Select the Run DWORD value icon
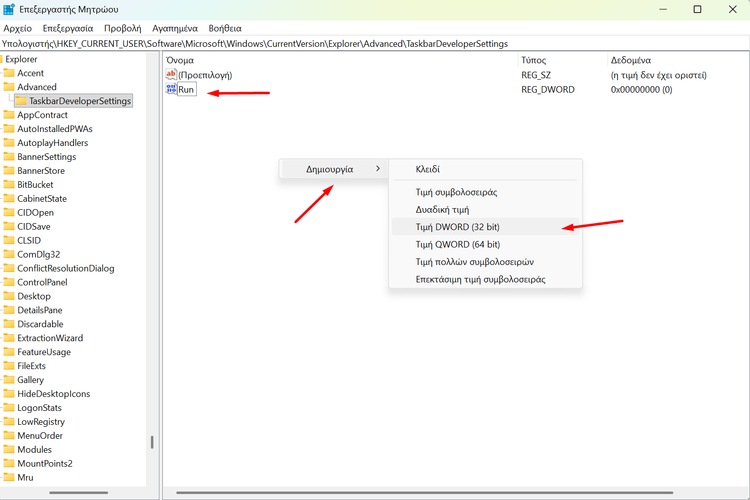Image resolution: width=750 pixels, height=500 pixels. [171, 90]
